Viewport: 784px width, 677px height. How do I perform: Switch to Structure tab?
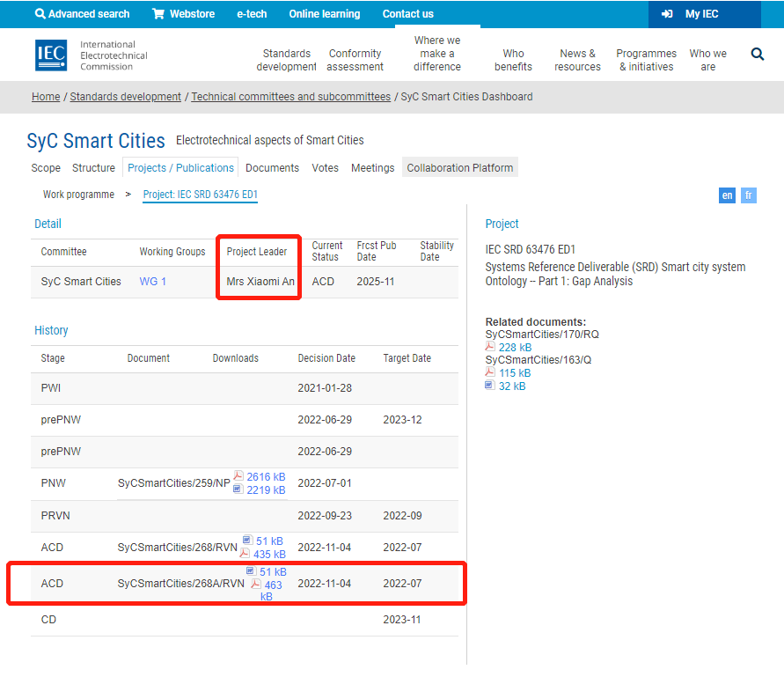coord(93,168)
